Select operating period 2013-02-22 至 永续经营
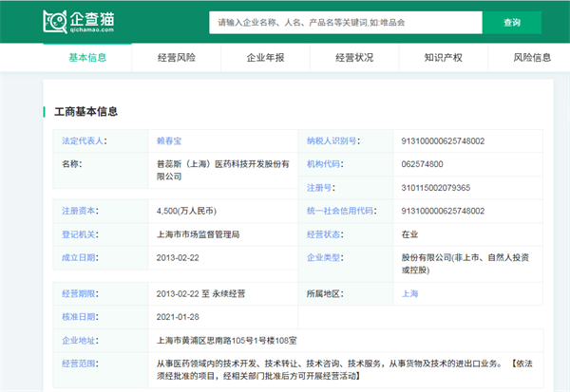Image resolution: width=570 pixels, height=392 pixels. coord(200,293)
